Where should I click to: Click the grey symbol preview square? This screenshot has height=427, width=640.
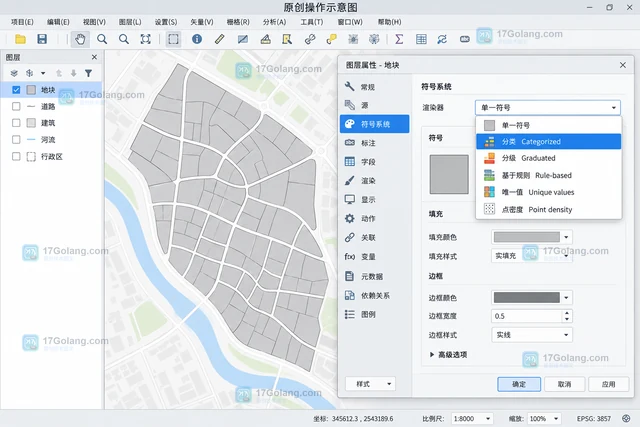point(449,174)
